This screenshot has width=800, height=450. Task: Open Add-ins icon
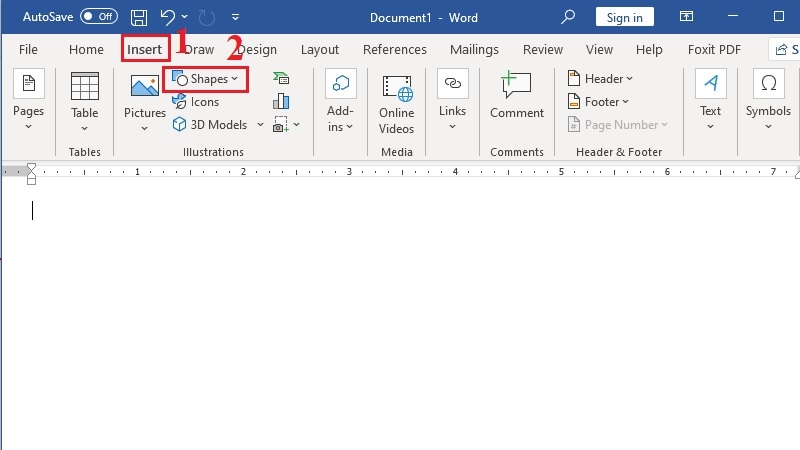(340, 83)
